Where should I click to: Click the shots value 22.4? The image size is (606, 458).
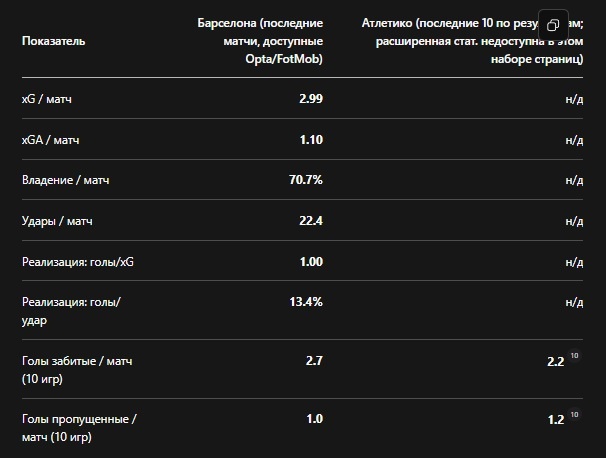coord(310,221)
